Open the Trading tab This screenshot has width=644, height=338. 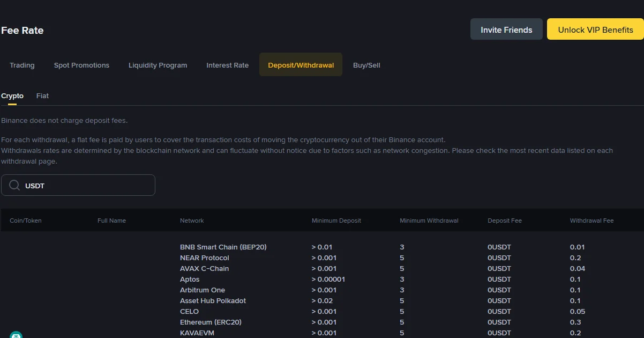(22, 65)
